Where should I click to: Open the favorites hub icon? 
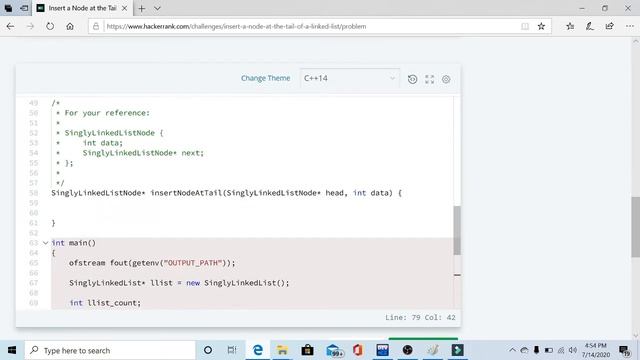[x=570, y=26]
